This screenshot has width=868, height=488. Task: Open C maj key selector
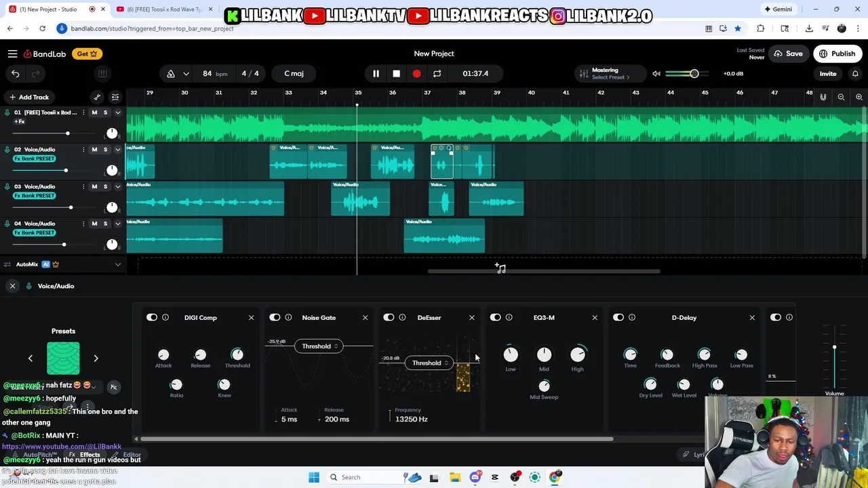click(x=294, y=73)
